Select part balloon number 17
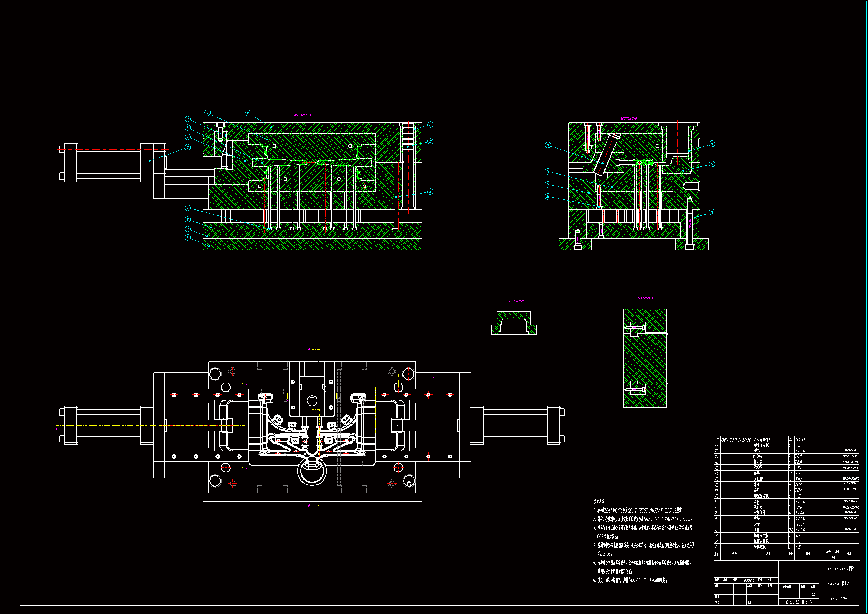 click(x=548, y=145)
